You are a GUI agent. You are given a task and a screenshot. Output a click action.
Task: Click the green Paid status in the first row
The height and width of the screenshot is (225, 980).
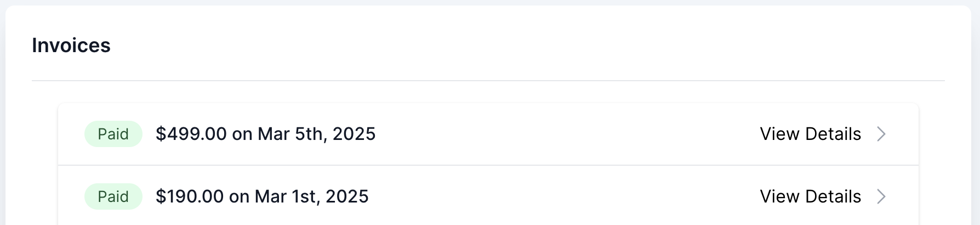pos(113,134)
